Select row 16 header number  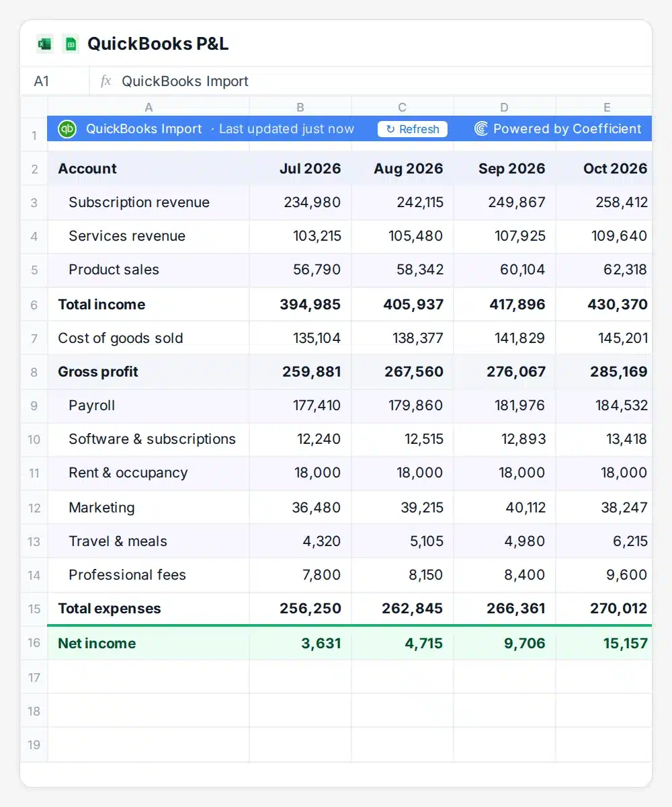point(34,643)
